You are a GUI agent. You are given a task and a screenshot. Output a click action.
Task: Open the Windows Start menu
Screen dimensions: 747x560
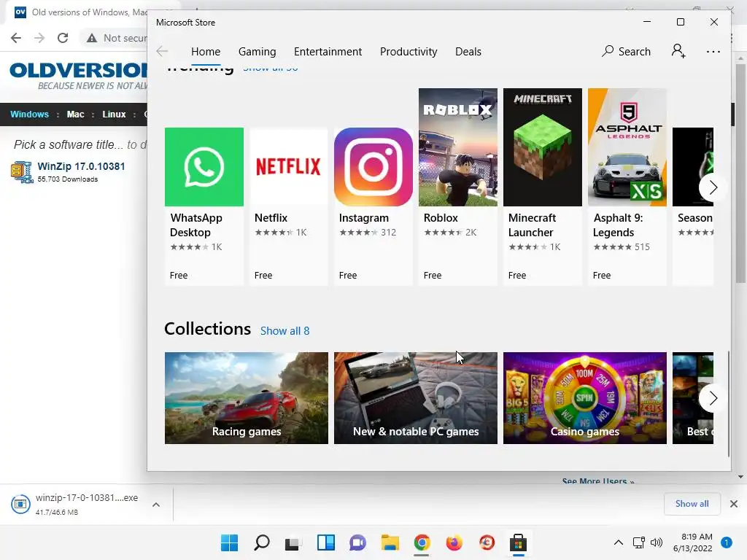[229, 542]
